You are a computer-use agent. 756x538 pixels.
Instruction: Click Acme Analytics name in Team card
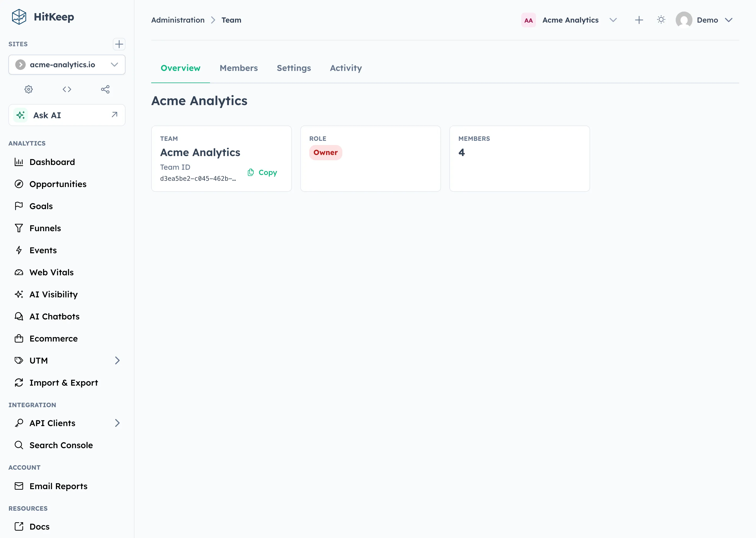[200, 152]
